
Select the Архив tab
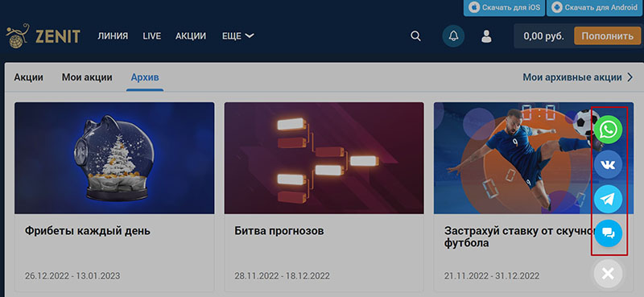[x=145, y=77]
